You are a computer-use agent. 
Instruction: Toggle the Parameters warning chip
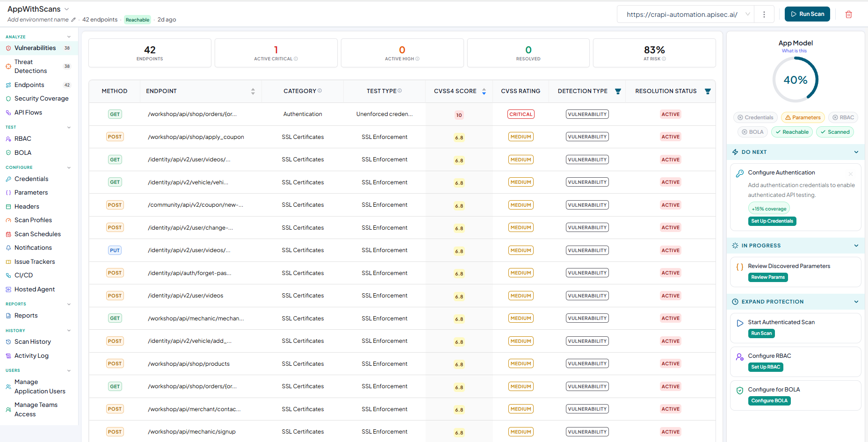click(x=803, y=117)
